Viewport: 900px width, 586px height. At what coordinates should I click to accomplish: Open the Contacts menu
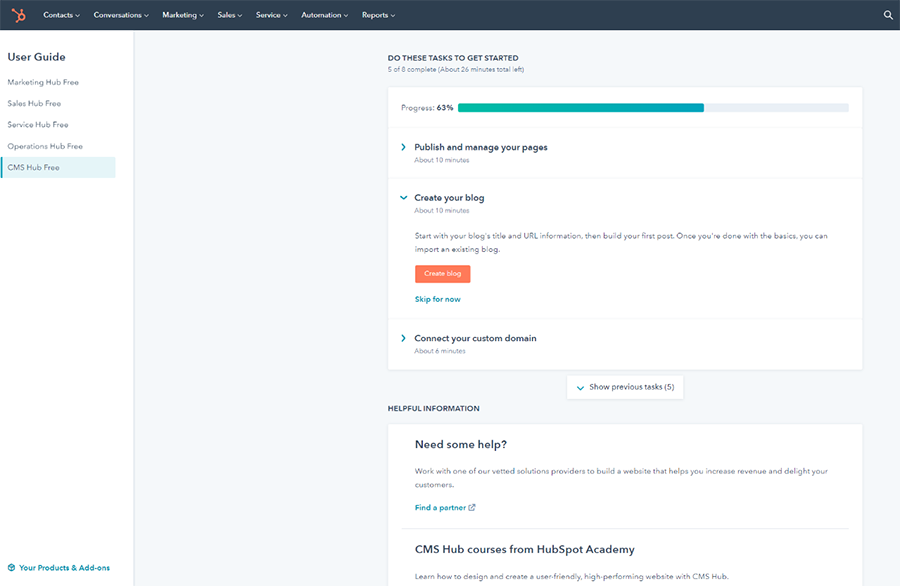click(x=61, y=15)
